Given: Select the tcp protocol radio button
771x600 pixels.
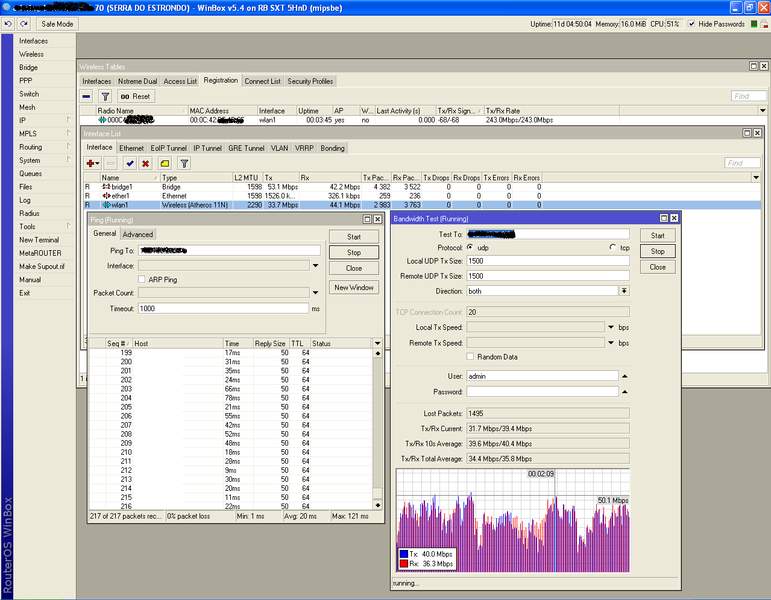Looking at the screenshot, I should [x=613, y=247].
